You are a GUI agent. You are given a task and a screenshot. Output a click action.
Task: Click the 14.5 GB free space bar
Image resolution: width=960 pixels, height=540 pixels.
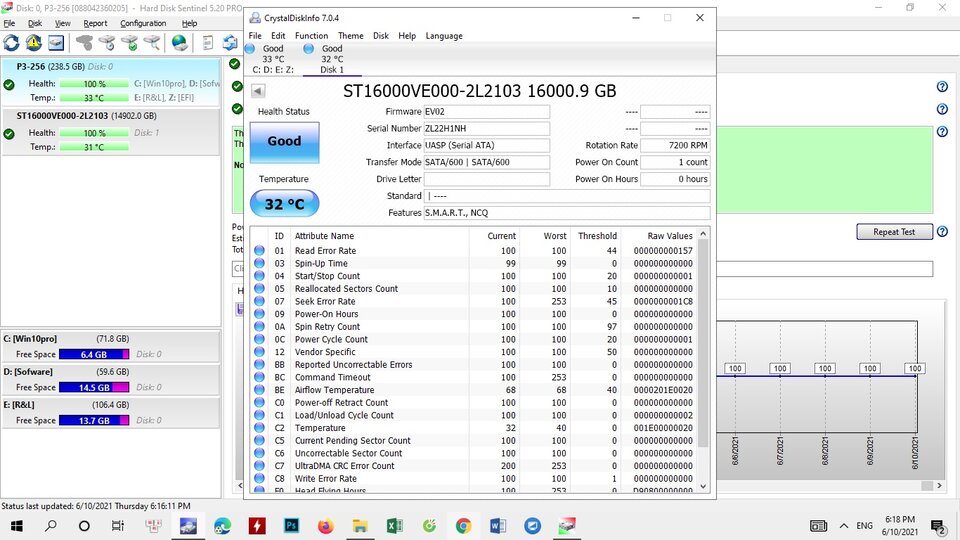[x=94, y=387]
